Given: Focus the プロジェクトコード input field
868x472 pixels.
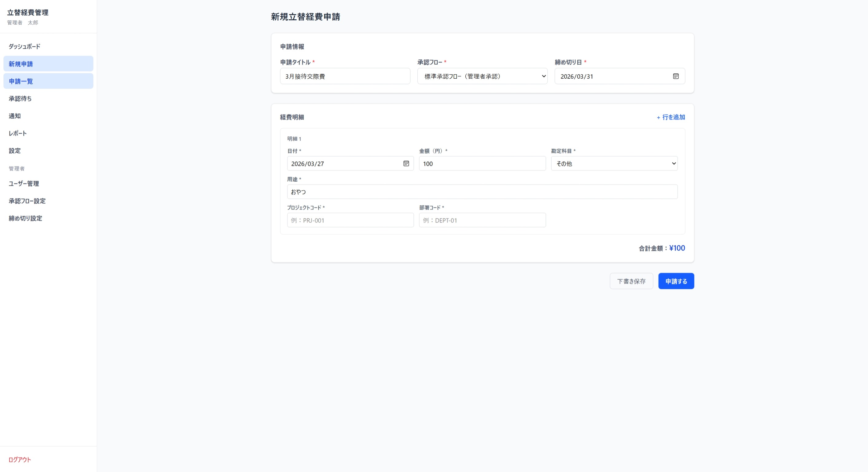Looking at the screenshot, I should [350, 220].
